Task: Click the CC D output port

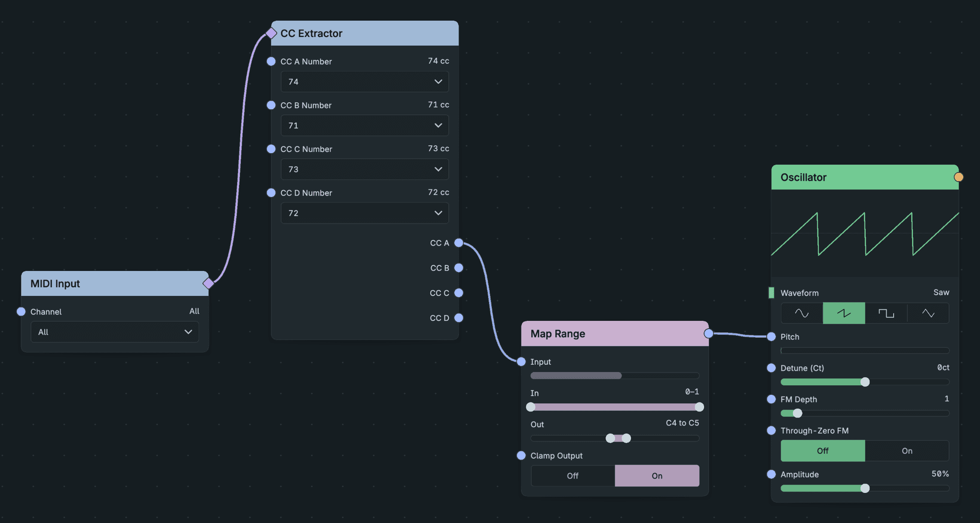Action: click(x=459, y=318)
